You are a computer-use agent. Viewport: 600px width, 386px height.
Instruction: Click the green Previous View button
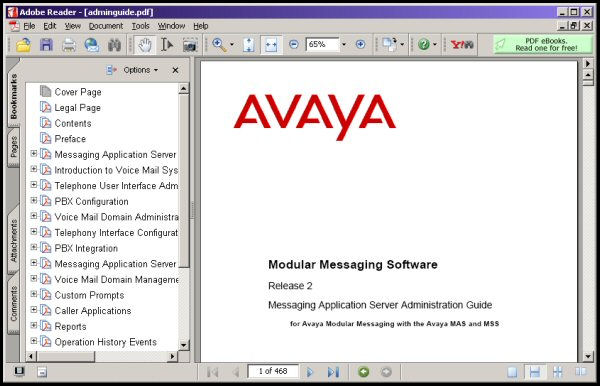click(x=364, y=371)
